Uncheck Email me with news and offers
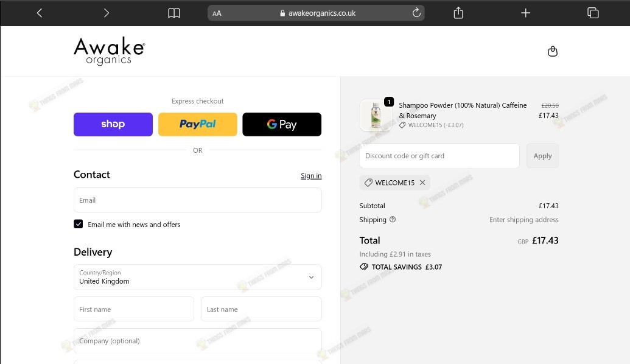630x364 pixels. (79, 224)
